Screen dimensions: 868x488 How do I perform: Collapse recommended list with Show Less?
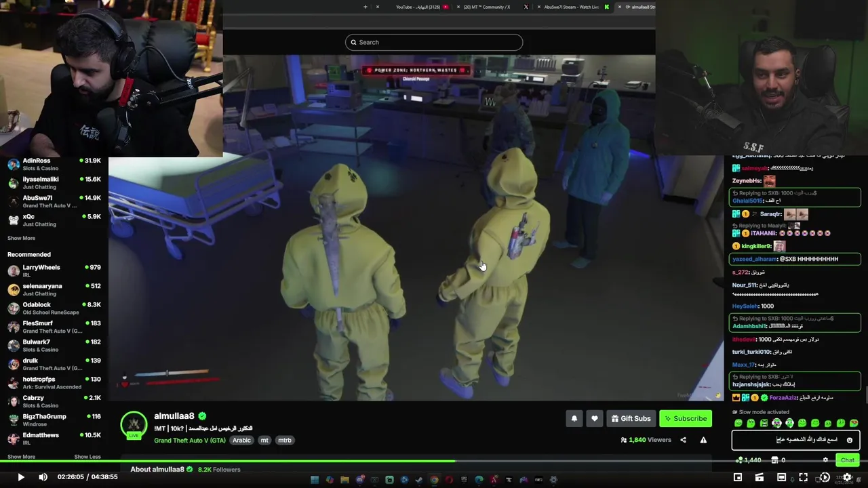coord(87,457)
